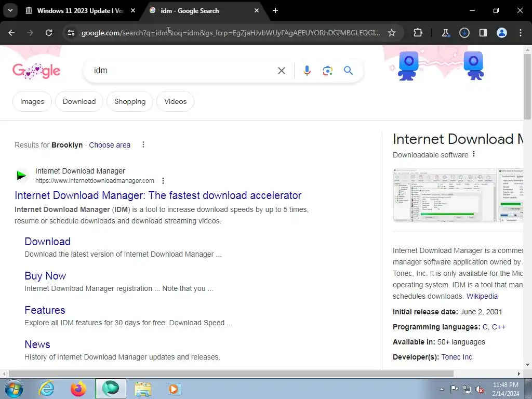Open the tab search dropdown arrow

[10, 10]
